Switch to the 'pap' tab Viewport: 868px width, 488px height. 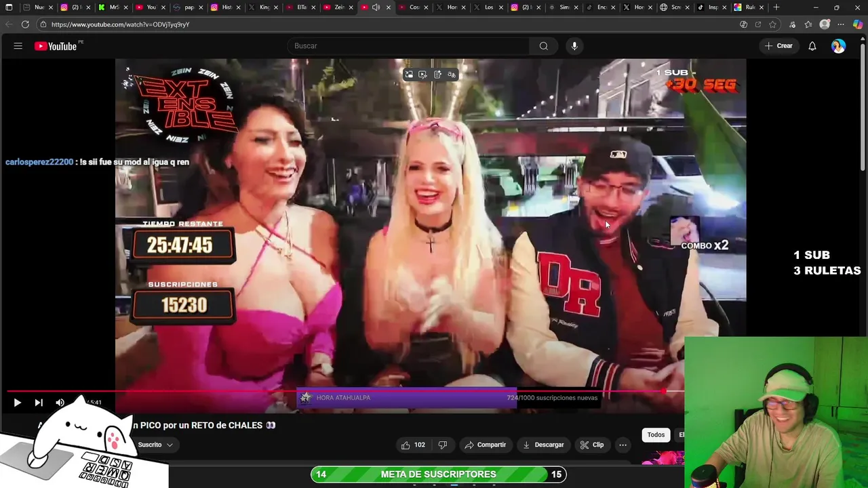(x=188, y=7)
